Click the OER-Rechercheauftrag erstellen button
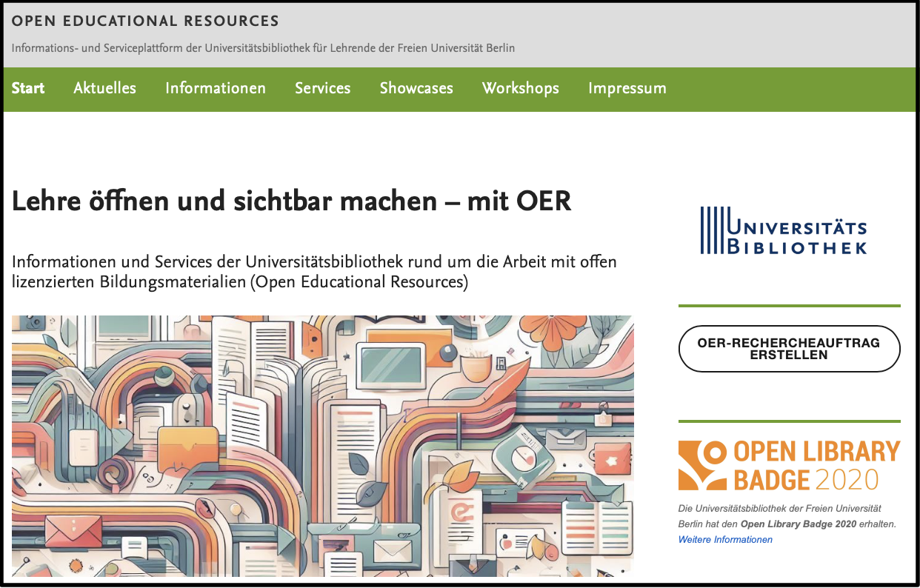 789,348
